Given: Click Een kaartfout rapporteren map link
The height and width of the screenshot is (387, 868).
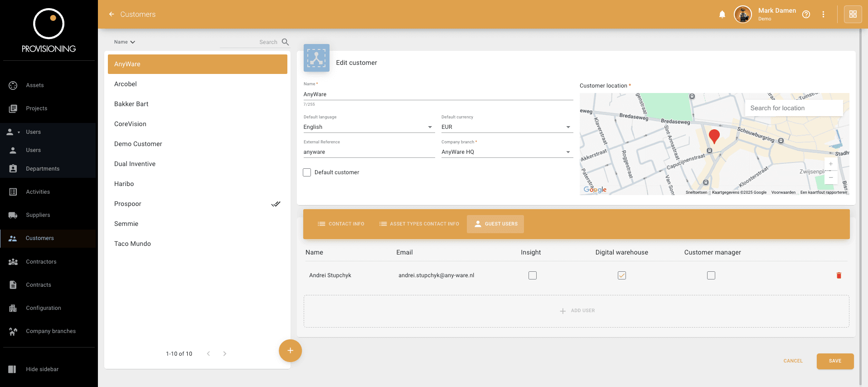Looking at the screenshot, I should pyautogui.click(x=824, y=192).
